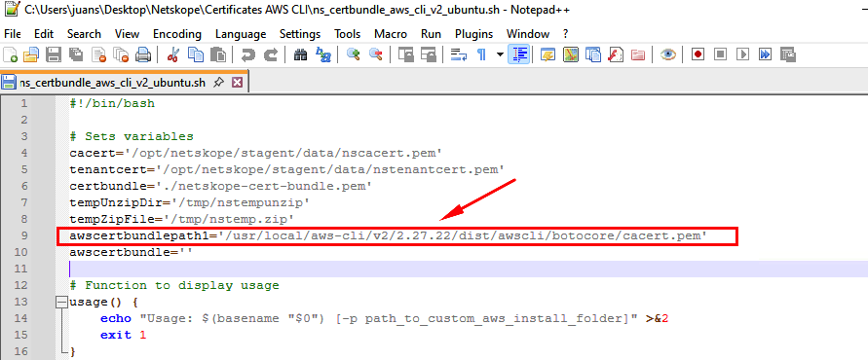Click the tempZipFile= line text
This screenshot has width=868, height=360.
pos(182,219)
